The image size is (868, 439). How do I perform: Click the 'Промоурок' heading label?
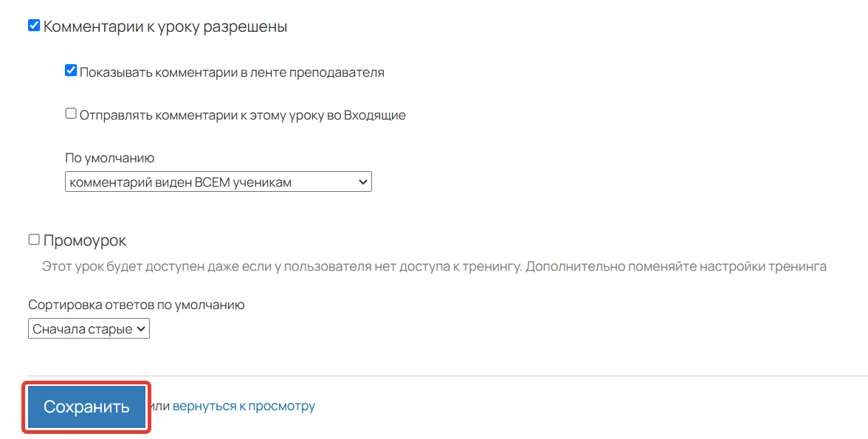pos(85,241)
